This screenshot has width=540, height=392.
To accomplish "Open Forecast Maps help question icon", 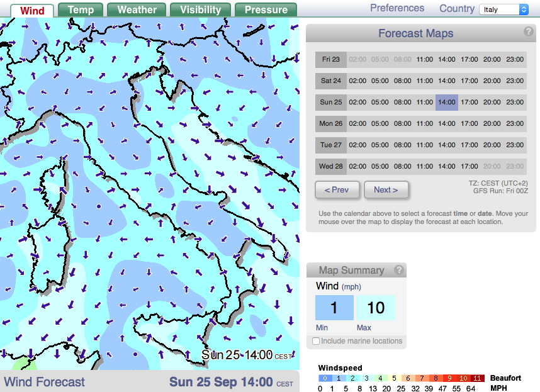I will [528, 31].
